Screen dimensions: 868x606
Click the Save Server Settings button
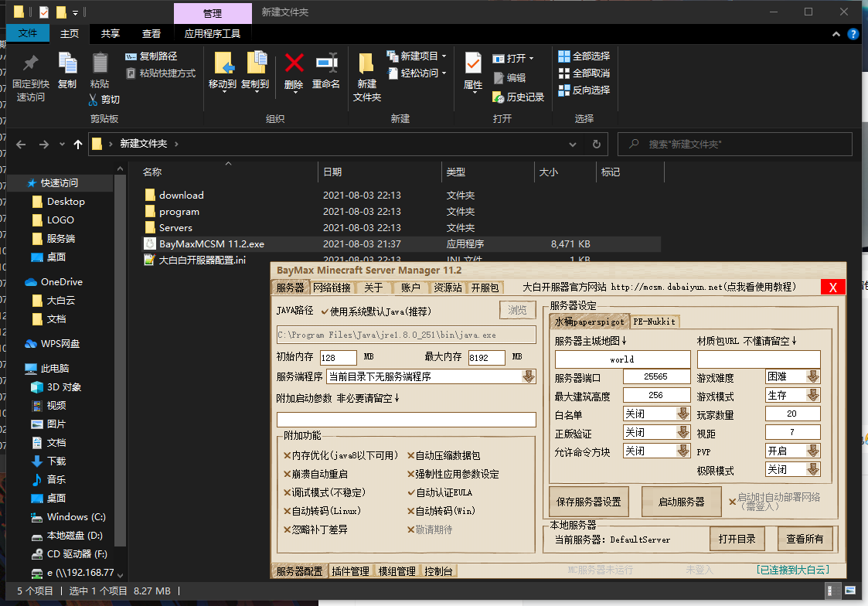pyautogui.click(x=588, y=502)
